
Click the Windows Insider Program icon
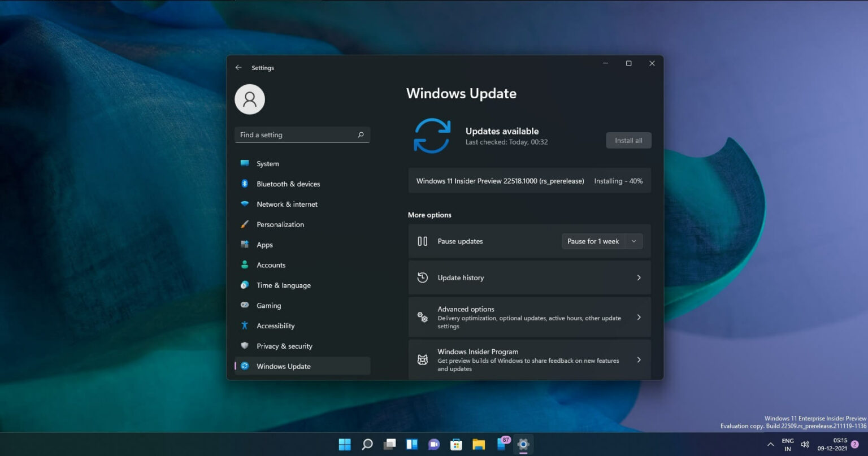tap(422, 359)
